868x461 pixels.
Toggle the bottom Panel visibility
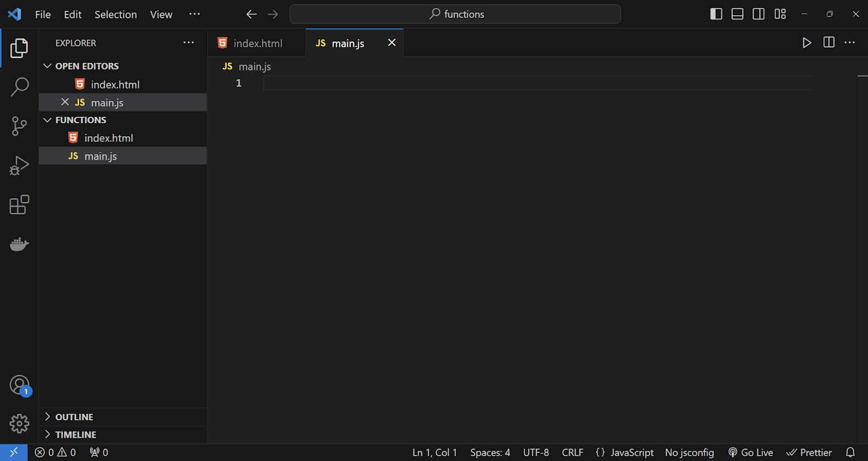737,14
